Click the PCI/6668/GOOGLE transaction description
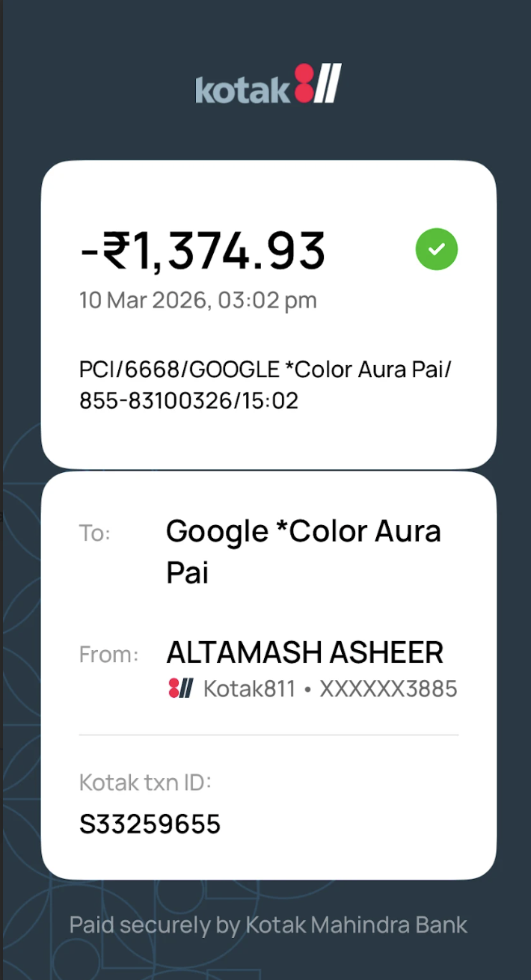Image resolution: width=531 pixels, height=980 pixels. point(265,370)
